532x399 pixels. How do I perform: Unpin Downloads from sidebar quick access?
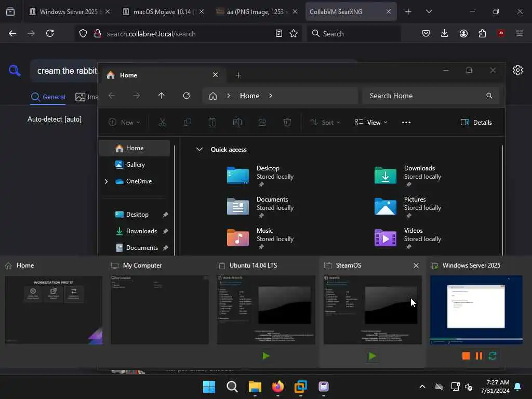click(x=165, y=231)
